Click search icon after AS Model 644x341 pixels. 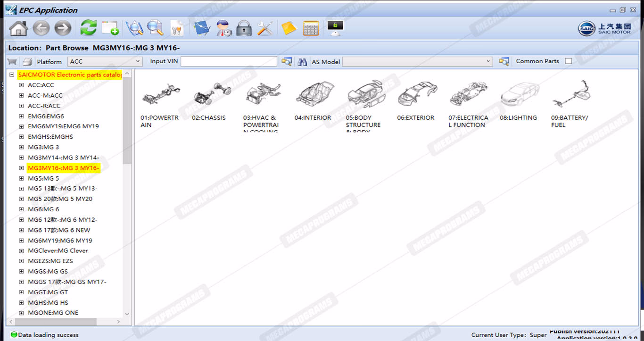(x=504, y=61)
